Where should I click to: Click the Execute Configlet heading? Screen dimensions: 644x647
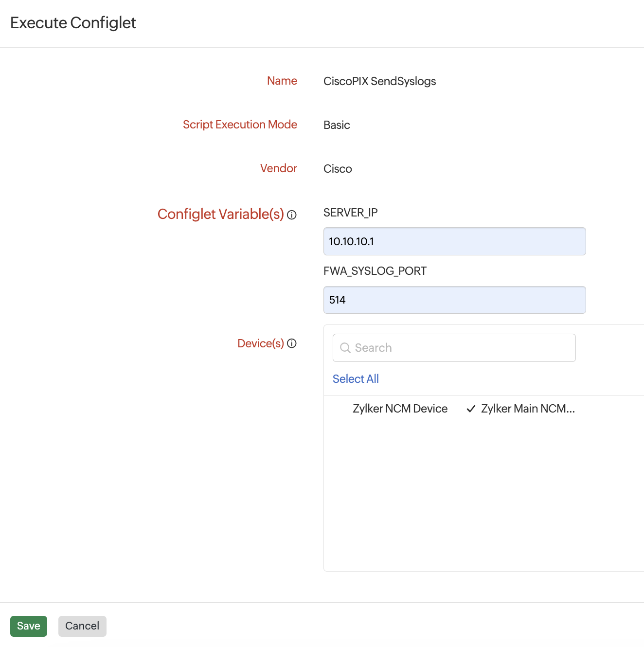(73, 23)
